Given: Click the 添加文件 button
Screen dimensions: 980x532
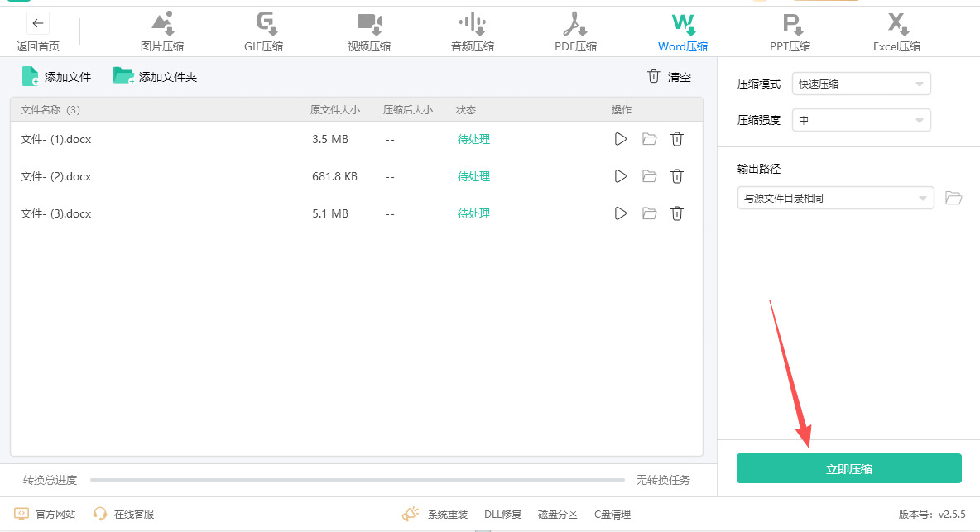Looking at the screenshot, I should click(x=56, y=77).
